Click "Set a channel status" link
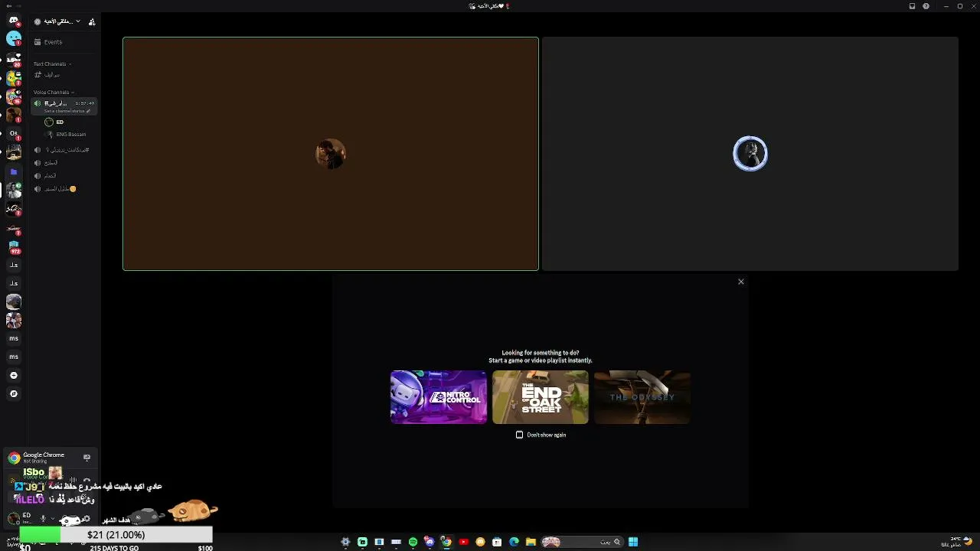The height and width of the screenshot is (551, 980). [x=66, y=111]
